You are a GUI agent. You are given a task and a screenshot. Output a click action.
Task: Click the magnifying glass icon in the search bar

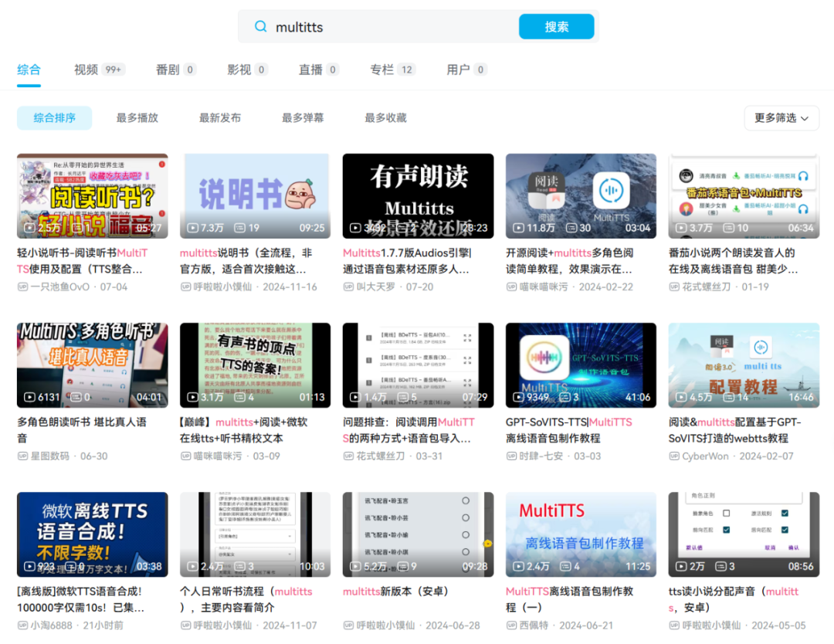coord(261,26)
